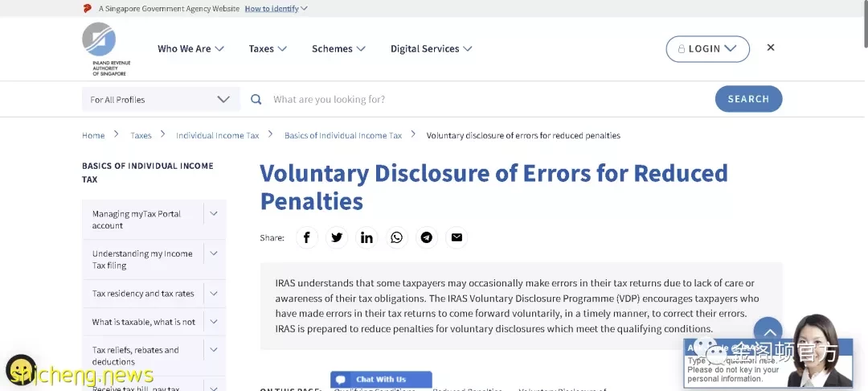Image resolution: width=868 pixels, height=391 pixels.
Task: Open the Taxes navigation menu
Action: (x=268, y=49)
